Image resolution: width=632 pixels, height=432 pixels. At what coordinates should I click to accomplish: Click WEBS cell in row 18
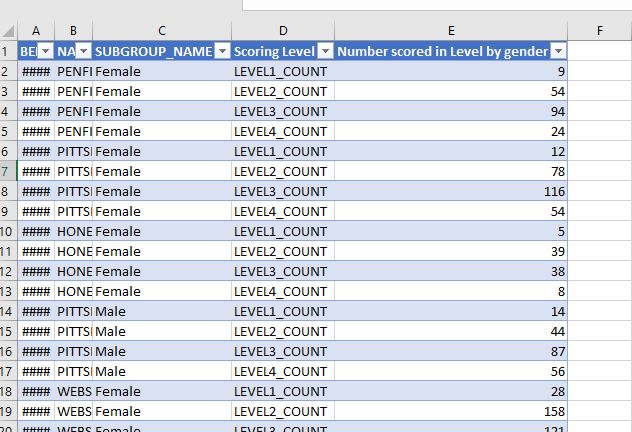coord(73,391)
